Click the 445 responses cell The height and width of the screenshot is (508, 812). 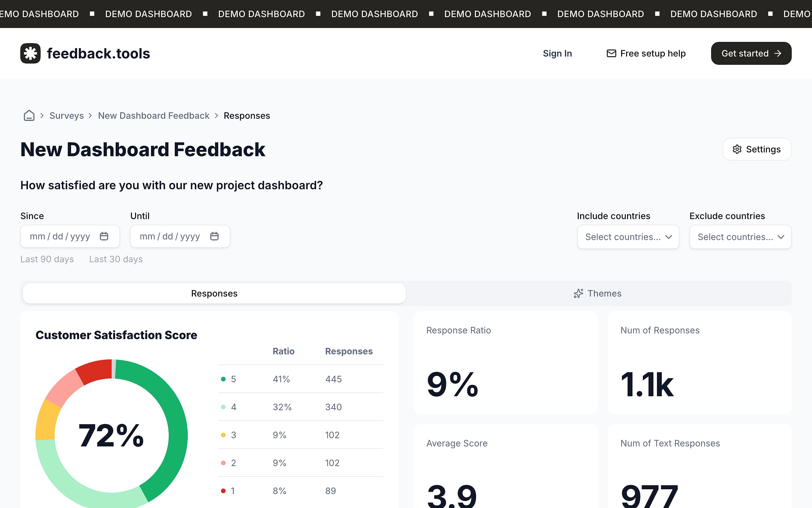[334, 379]
